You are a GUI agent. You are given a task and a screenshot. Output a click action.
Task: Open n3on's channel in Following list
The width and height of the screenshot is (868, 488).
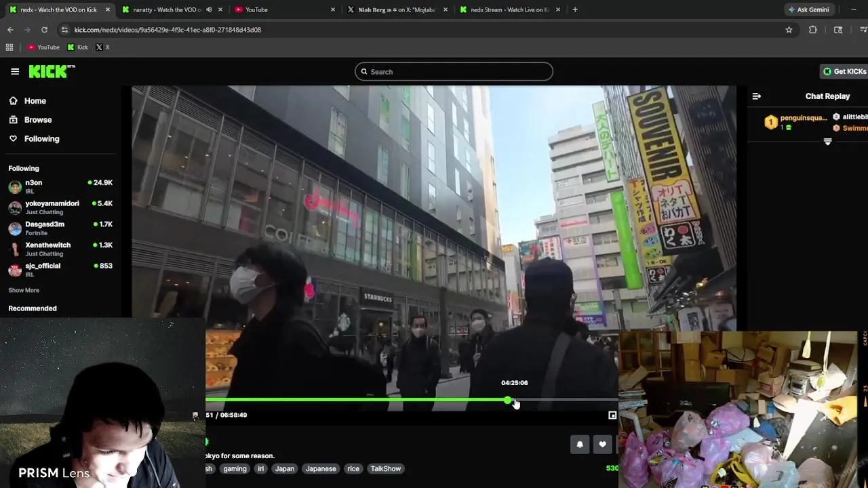pos(60,186)
